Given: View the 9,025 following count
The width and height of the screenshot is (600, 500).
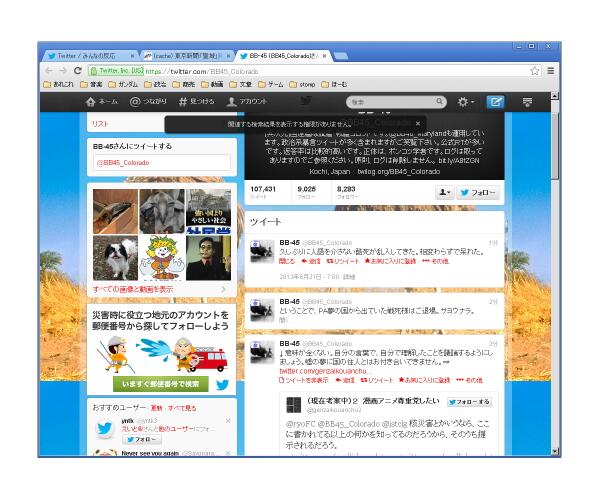Looking at the screenshot, I should coord(307,192).
